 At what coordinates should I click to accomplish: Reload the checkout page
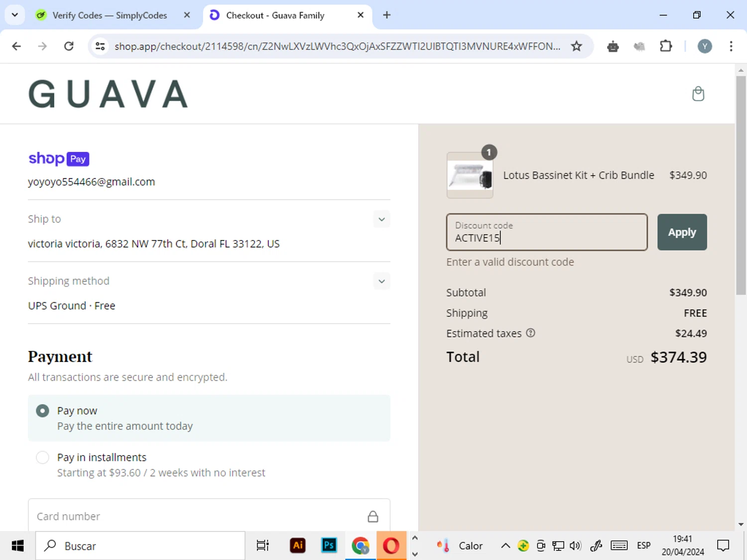[x=69, y=46]
